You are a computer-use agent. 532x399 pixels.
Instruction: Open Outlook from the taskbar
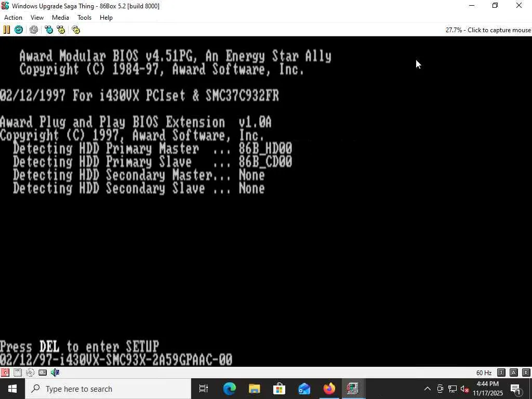pos(304,389)
